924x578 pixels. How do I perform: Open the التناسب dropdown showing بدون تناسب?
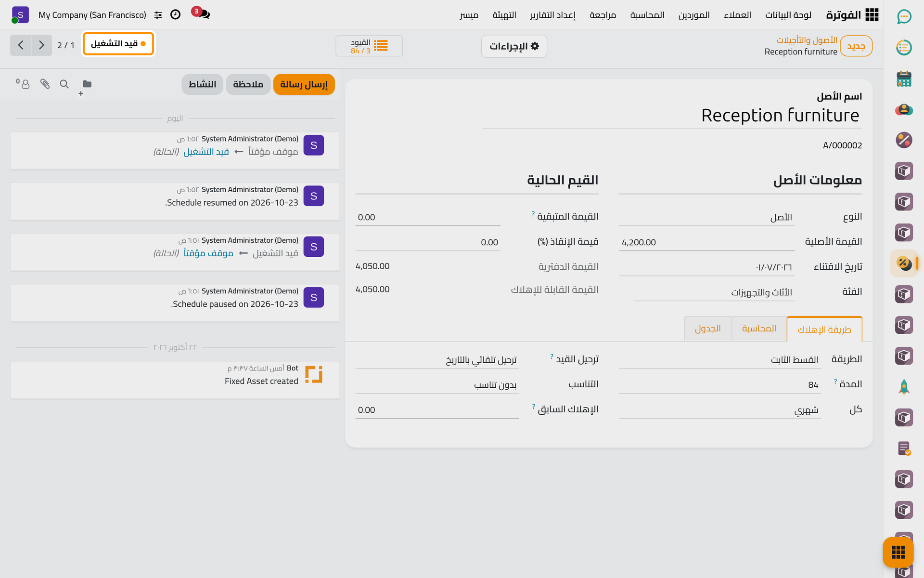(437, 385)
